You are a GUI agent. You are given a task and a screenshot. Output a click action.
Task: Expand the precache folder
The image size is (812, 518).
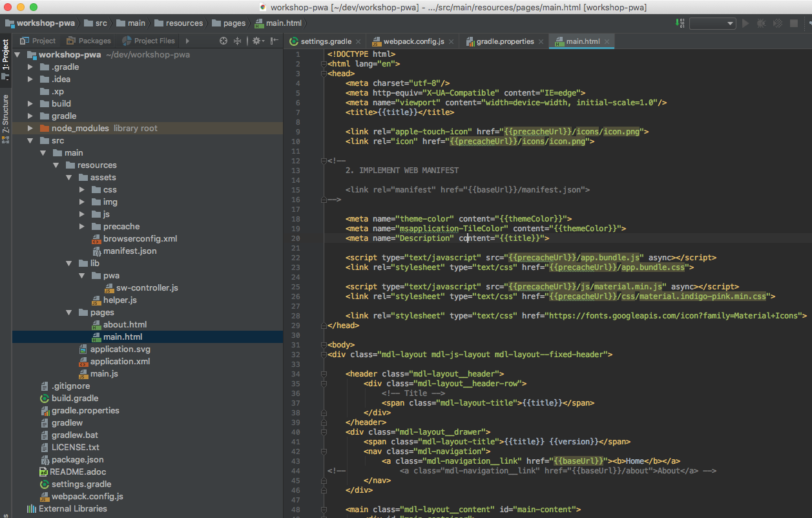[82, 227]
